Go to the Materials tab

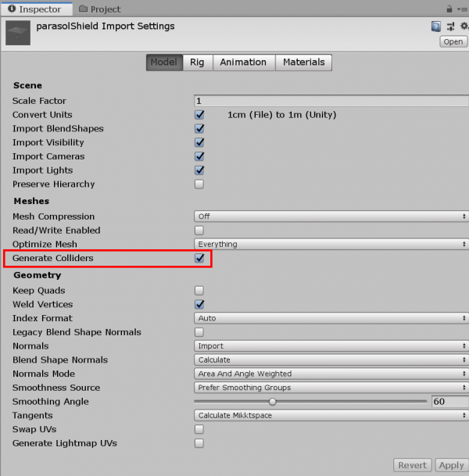[x=303, y=63]
